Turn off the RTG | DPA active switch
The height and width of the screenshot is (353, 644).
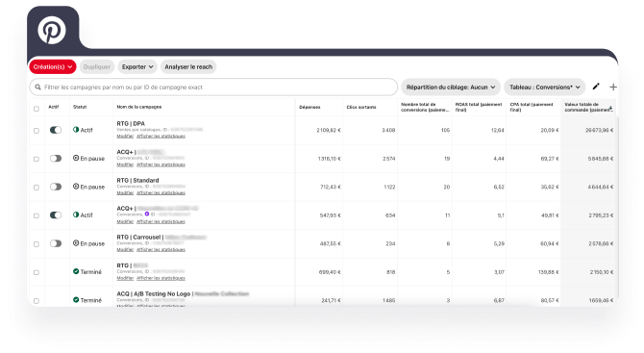(x=56, y=130)
